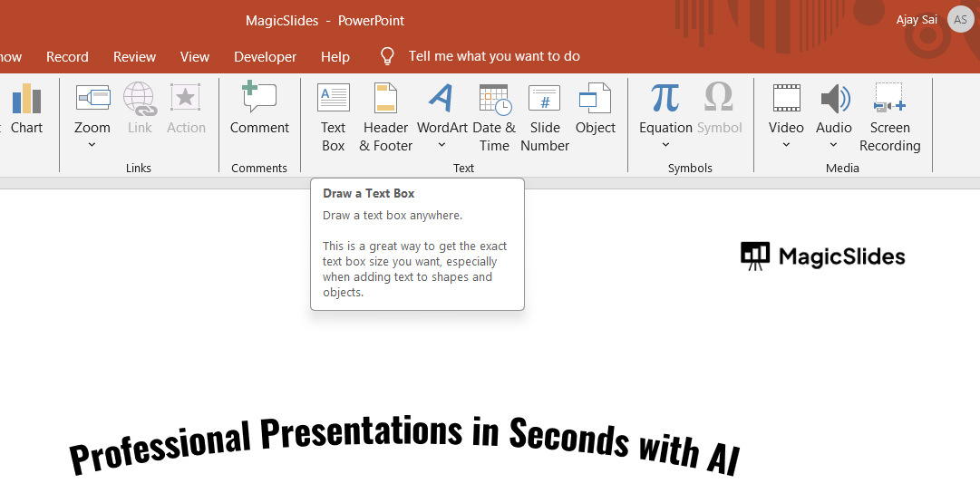The image size is (980, 493).
Task: Switch to the Developer tab
Action: (265, 57)
